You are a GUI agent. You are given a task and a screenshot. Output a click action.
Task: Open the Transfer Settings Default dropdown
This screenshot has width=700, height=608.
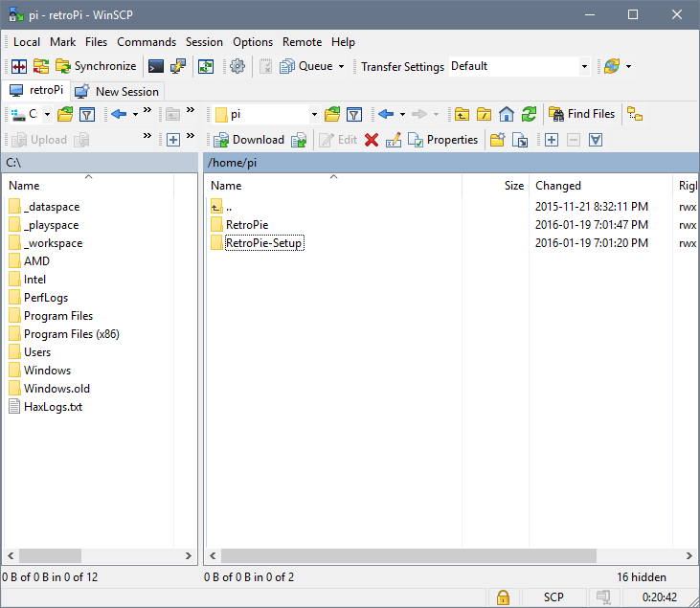click(x=519, y=66)
